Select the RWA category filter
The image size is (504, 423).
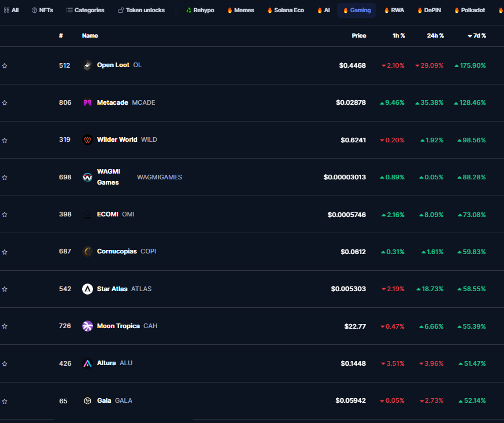[394, 10]
